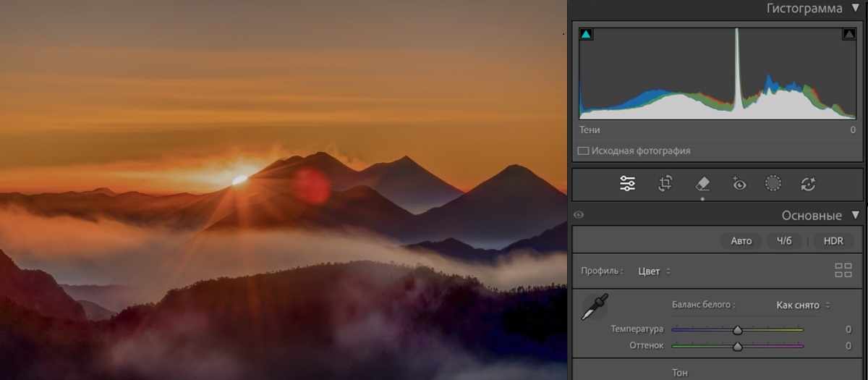
Task: Click the white balance eyedropper
Action: [595, 306]
